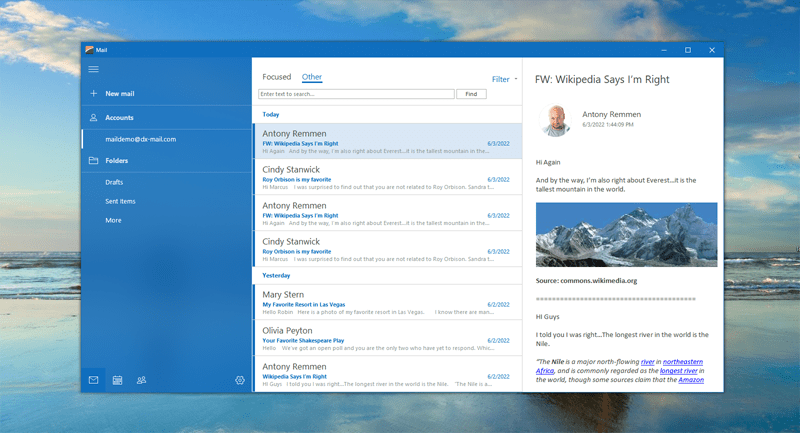Switch to the Focused tab

(x=277, y=77)
